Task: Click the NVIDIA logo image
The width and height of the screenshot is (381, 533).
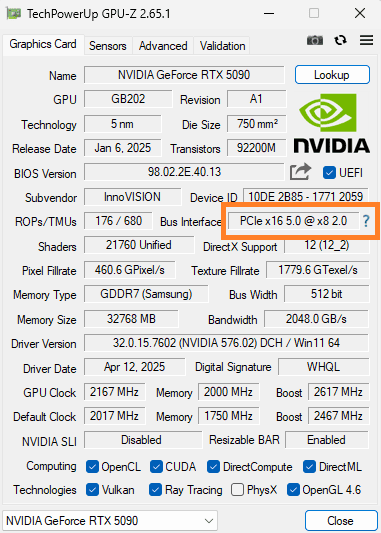Action: coord(332,123)
